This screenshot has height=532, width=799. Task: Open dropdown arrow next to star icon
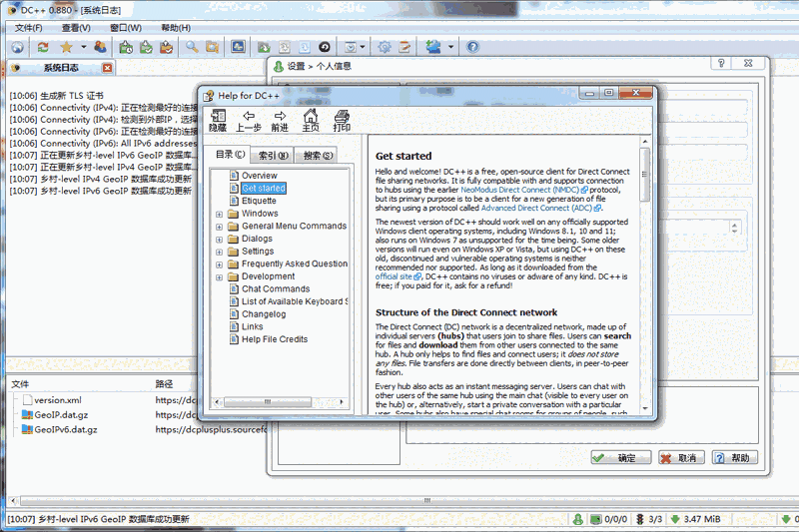click(84, 47)
